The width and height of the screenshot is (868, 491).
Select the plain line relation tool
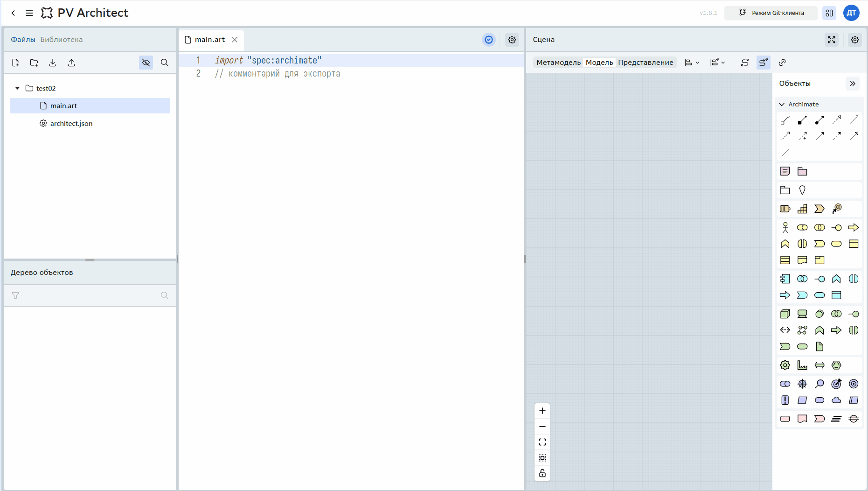pos(785,153)
